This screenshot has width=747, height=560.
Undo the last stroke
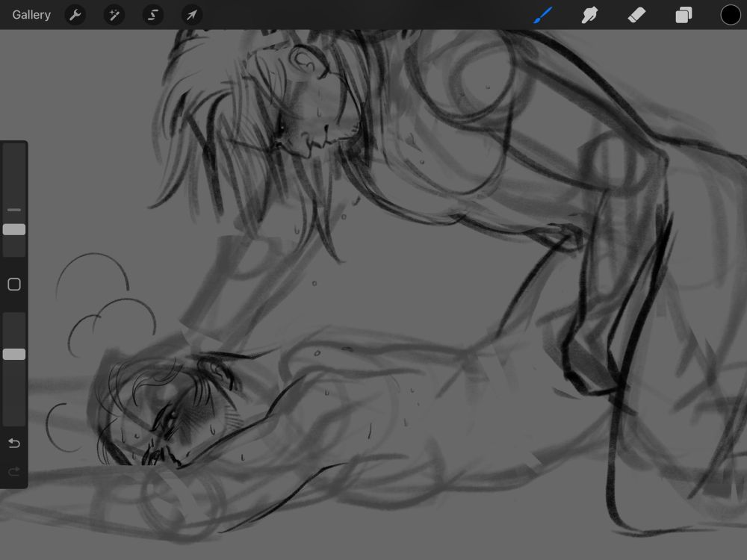coord(14,444)
